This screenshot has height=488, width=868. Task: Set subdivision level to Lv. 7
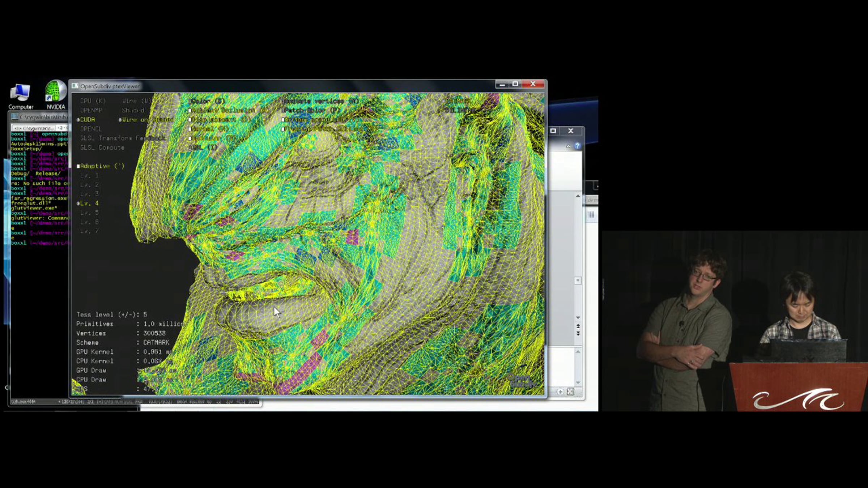pyautogui.click(x=89, y=231)
